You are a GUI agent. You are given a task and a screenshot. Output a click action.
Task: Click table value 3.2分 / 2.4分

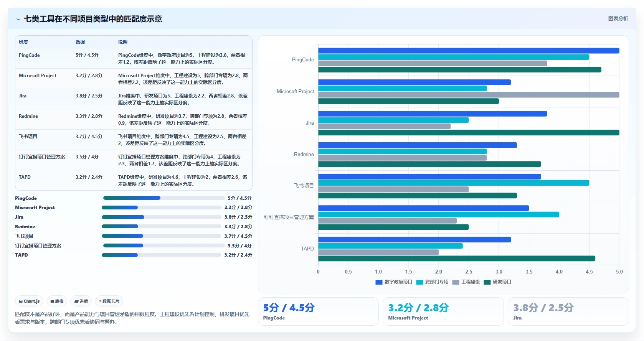(x=89, y=177)
